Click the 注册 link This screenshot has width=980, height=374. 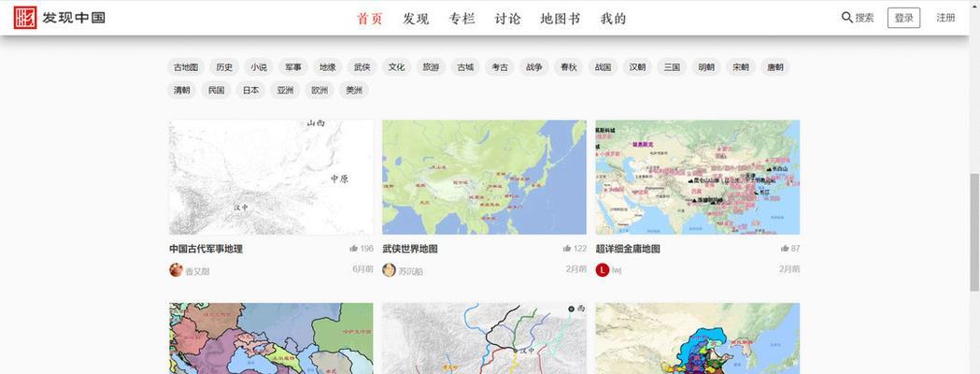[945, 18]
